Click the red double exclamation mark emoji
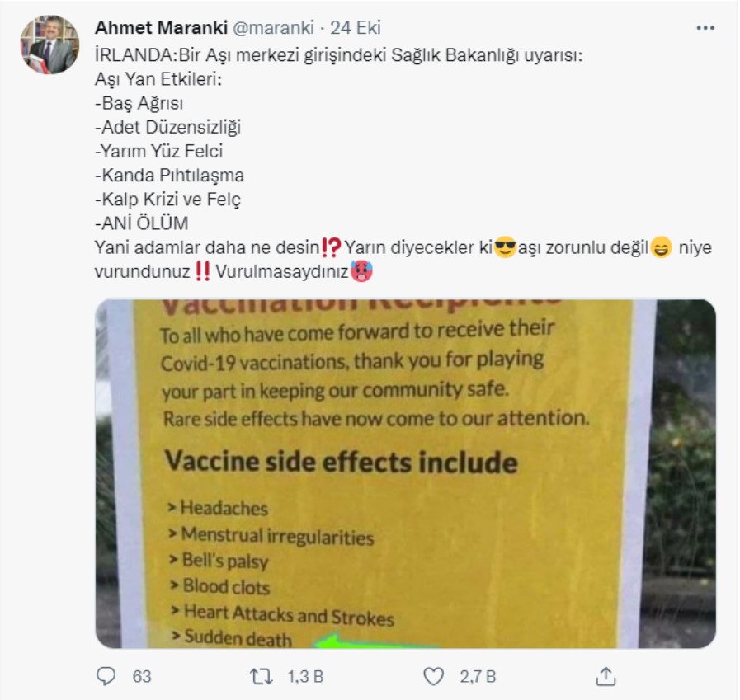The height and width of the screenshot is (700, 740). (x=204, y=270)
